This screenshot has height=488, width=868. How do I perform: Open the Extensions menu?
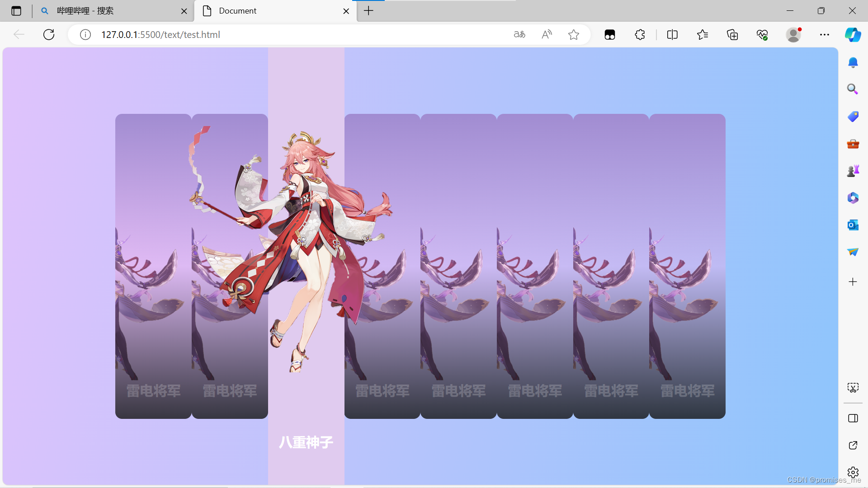pos(640,34)
